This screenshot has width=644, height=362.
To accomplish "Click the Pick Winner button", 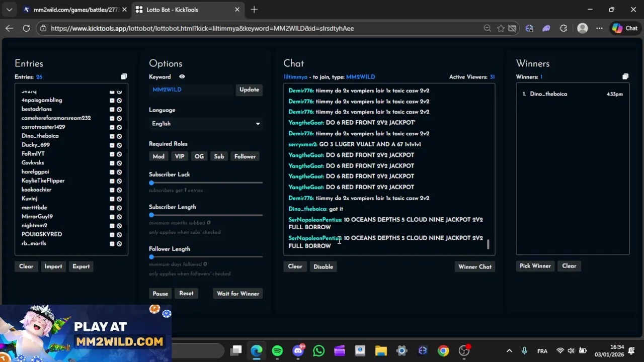I will pyautogui.click(x=535, y=266).
